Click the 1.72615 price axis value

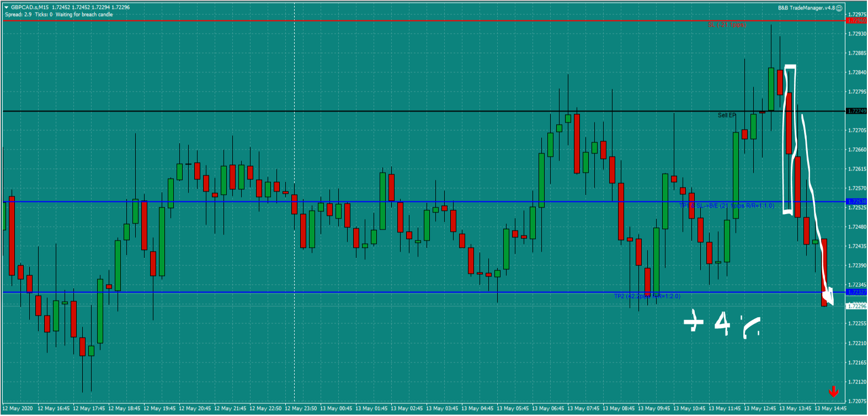(857, 169)
